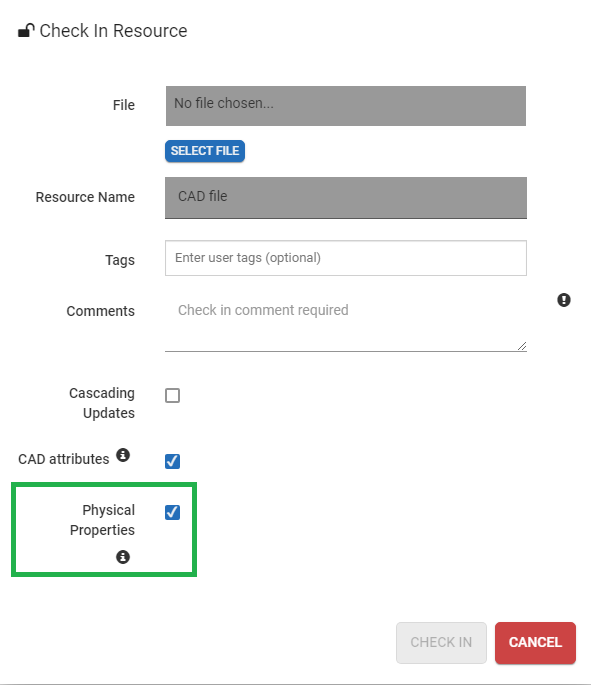Click the Physical Properties label
This screenshot has height=685, width=591.
(x=102, y=520)
